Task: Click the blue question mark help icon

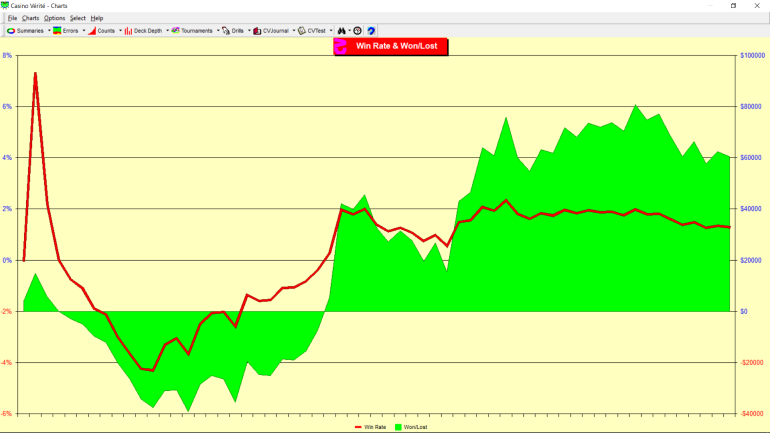Action: click(x=371, y=31)
